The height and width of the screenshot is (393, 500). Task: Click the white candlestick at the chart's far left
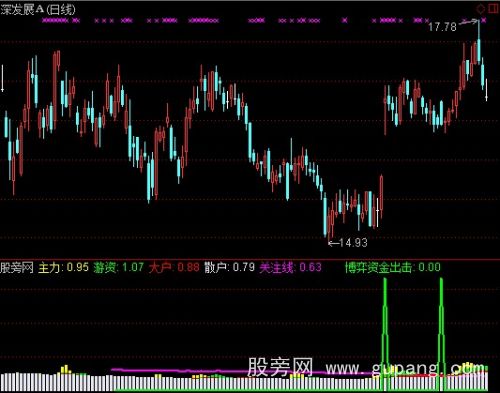point(3,78)
